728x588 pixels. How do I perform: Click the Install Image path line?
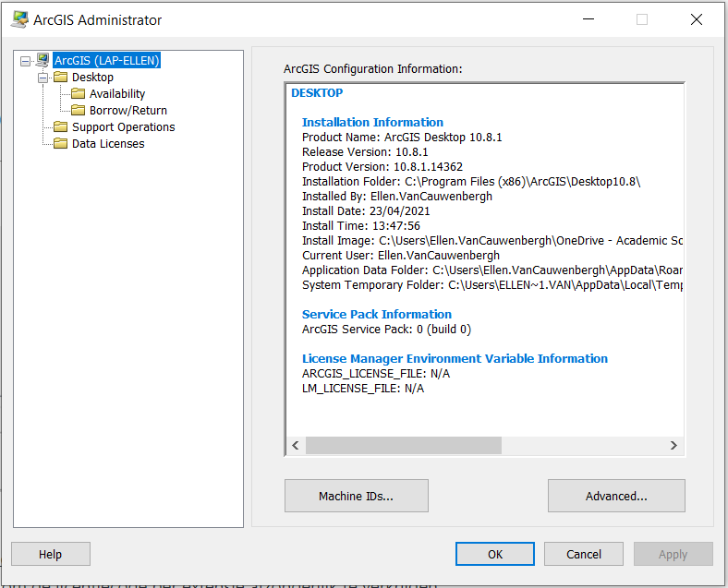[x=492, y=241]
